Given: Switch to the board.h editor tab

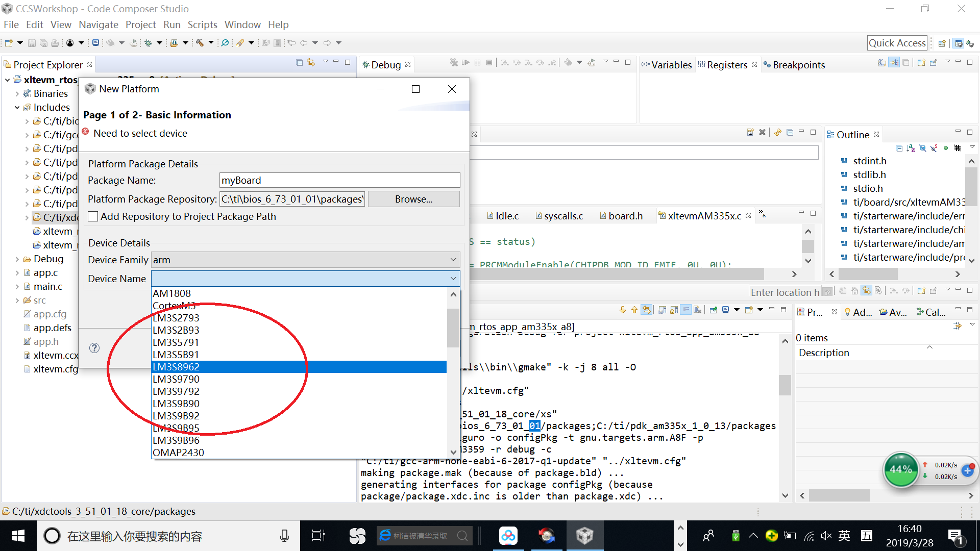Looking at the screenshot, I should [625, 216].
